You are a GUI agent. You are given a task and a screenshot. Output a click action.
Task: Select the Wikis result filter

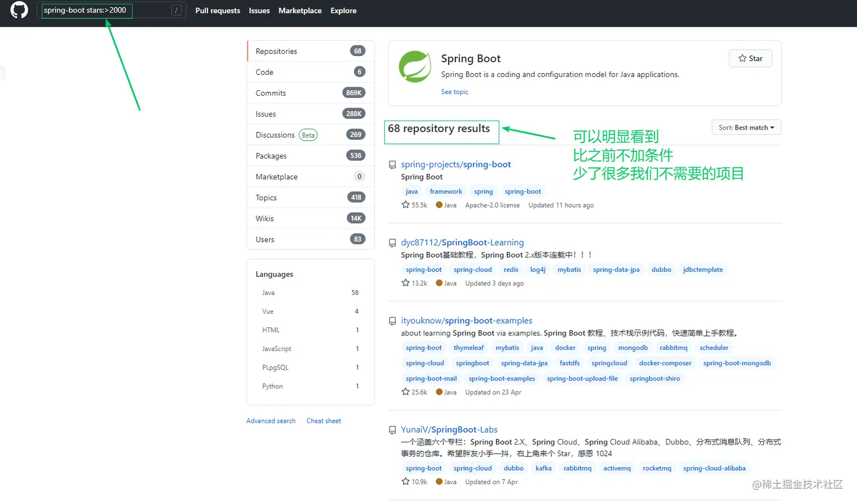tap(311, 219)
